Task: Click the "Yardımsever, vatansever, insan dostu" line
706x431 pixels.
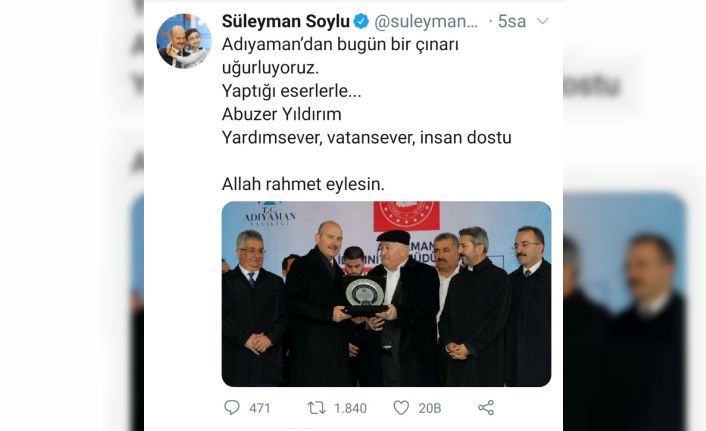Action: [x=367, y=138]
